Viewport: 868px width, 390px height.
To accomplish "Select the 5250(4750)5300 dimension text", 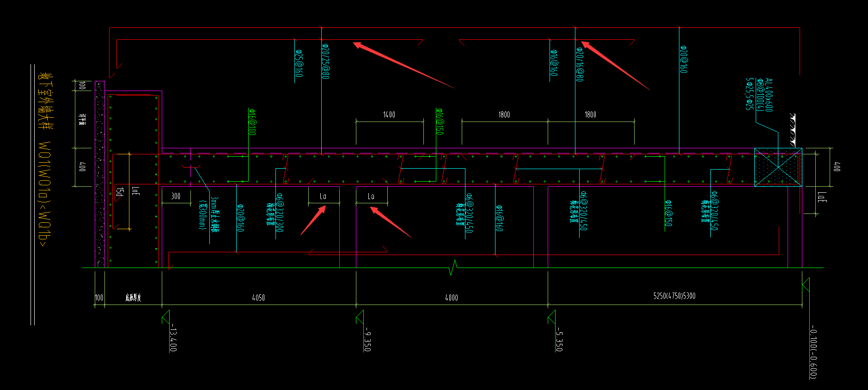I will point(674,296).
